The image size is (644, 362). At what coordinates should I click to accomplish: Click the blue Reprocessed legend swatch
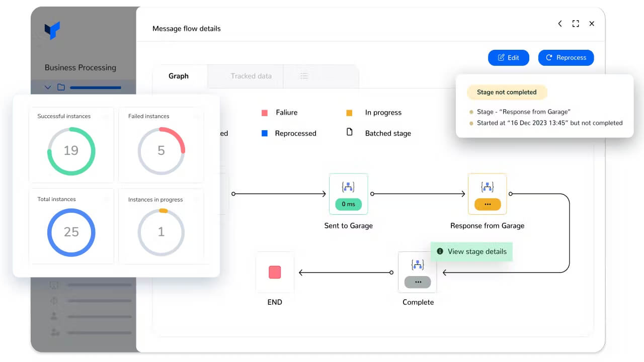pos(265,133)
